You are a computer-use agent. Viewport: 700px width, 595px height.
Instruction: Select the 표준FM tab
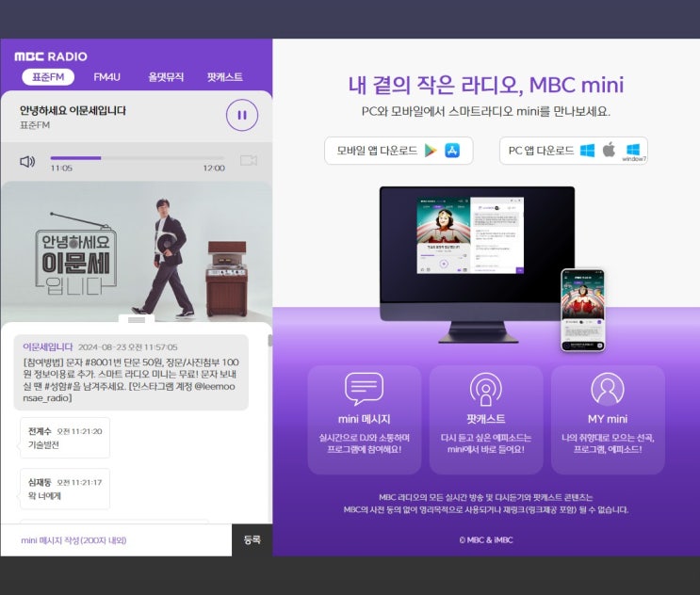48,76
